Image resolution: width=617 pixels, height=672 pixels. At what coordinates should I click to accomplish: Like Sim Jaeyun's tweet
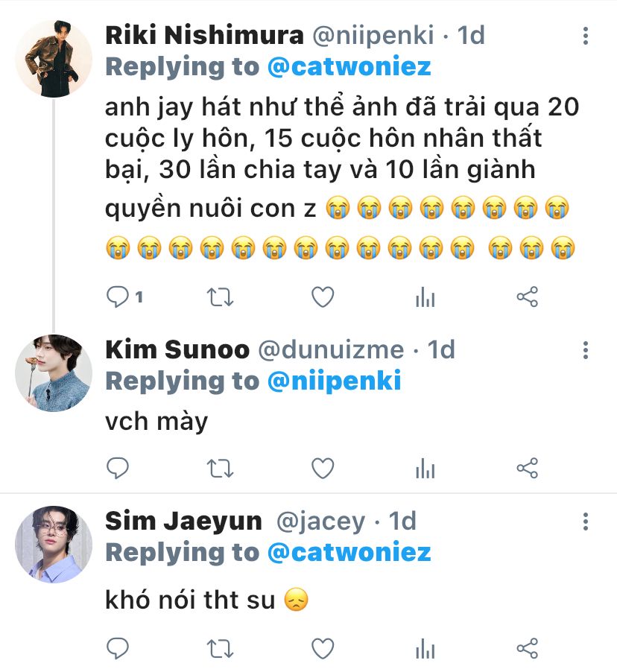click(x=322, y=647)
